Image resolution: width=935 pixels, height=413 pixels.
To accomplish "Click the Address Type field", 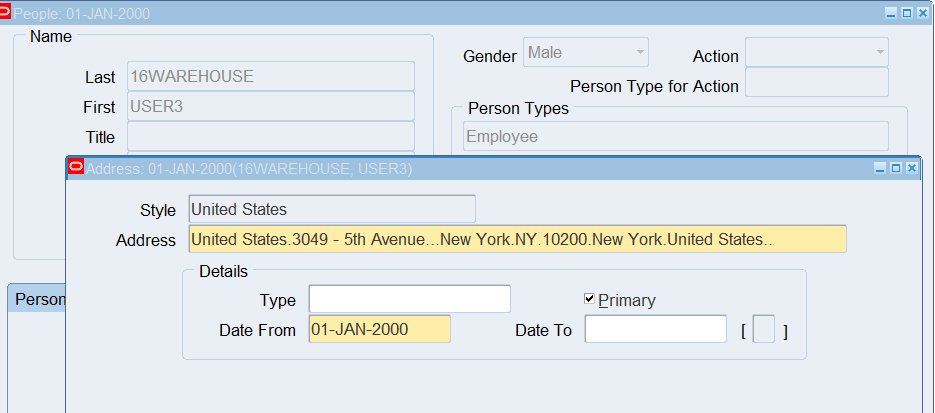I will [409, 299].
